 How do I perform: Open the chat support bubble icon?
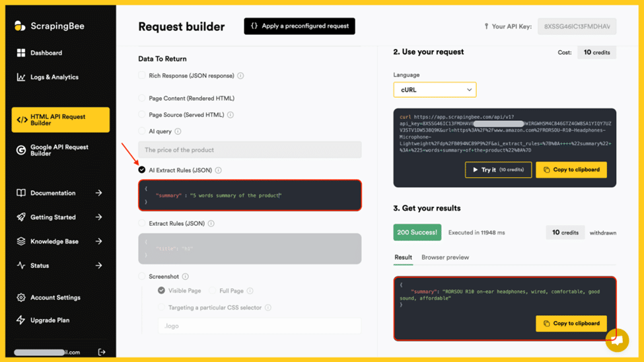617,340
